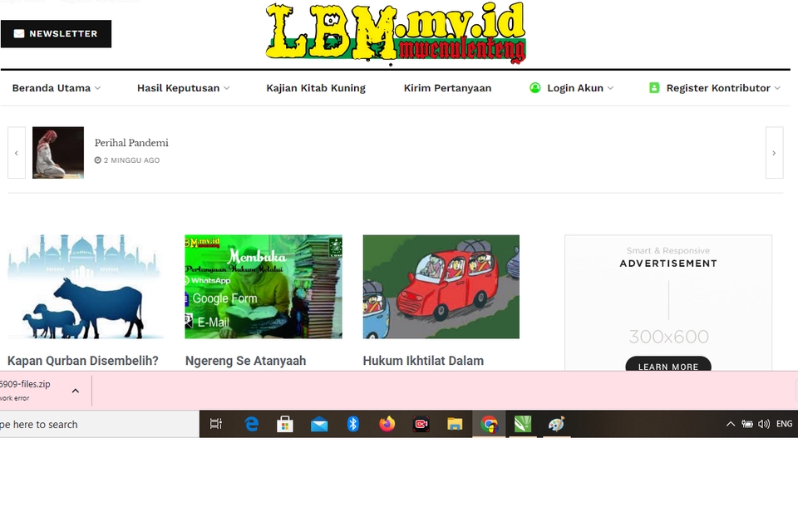798x532 pixels.
Task: Click the paint palette app icon on the taskbar
Action: 555,424
